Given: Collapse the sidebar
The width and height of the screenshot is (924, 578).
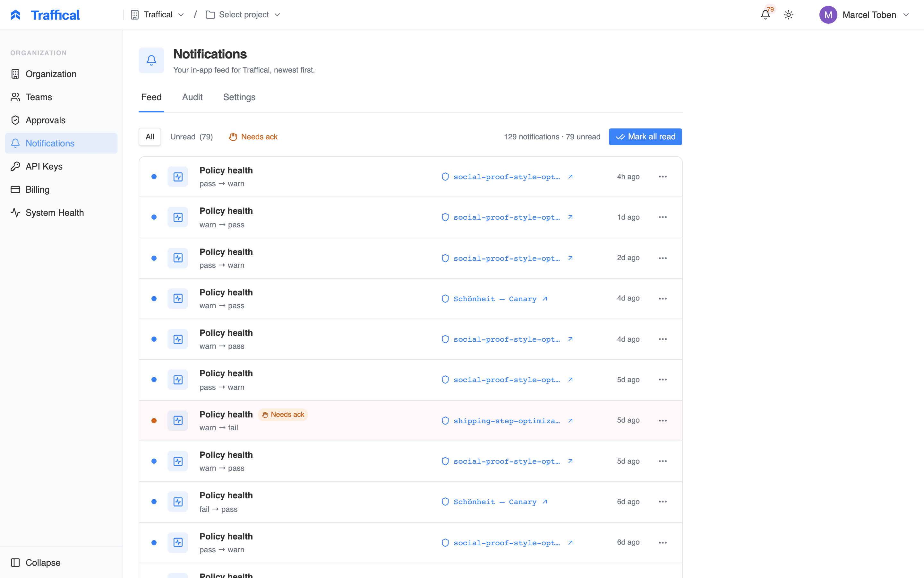Looking at the screenshot, I should point(36,562).
